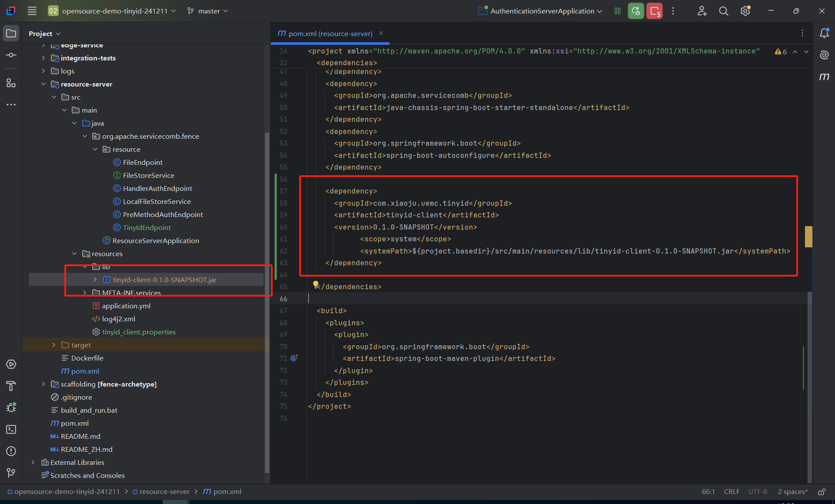Open the Terminal tool window

pyautogui.click(x=11, y=429)
